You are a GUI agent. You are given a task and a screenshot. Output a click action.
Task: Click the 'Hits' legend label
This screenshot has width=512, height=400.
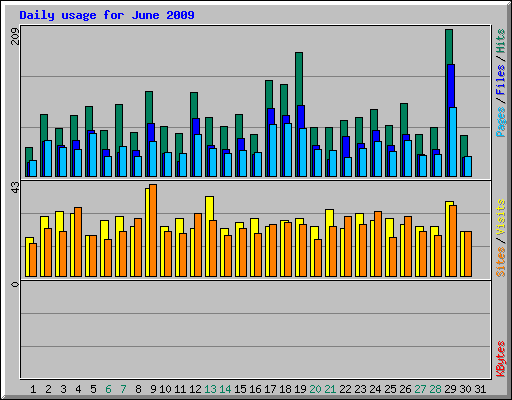click(x=500, y=41)
